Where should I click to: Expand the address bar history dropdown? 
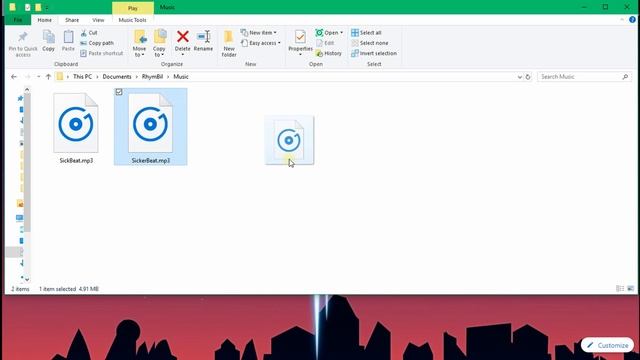[519, 77]
